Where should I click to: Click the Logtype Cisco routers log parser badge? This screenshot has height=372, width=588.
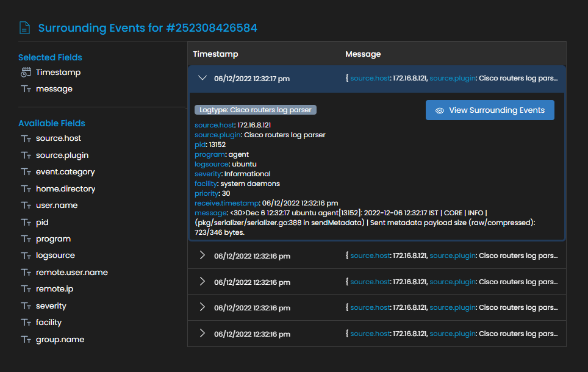tap(256, 110)
